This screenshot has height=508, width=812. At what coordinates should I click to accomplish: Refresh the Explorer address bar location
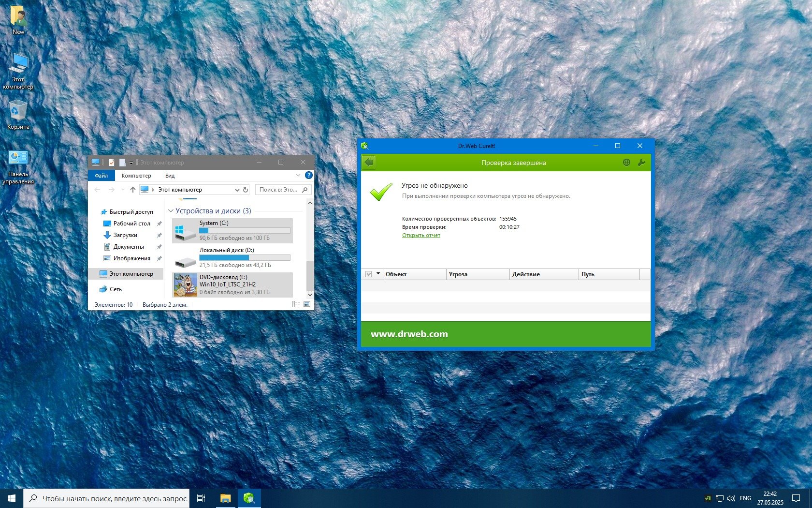tap(246, 190)
